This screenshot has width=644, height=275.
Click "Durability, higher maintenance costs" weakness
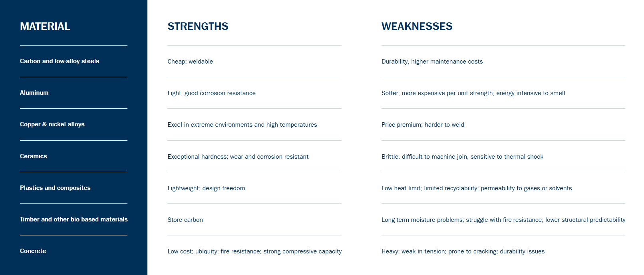click(x=432, y=62)
